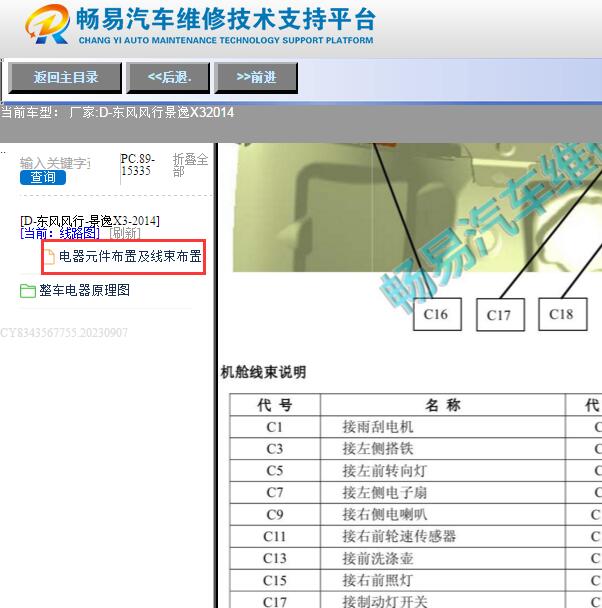Select the 接右前照灯 cell
Screen dimensions: 602x608
click(442, 580)
